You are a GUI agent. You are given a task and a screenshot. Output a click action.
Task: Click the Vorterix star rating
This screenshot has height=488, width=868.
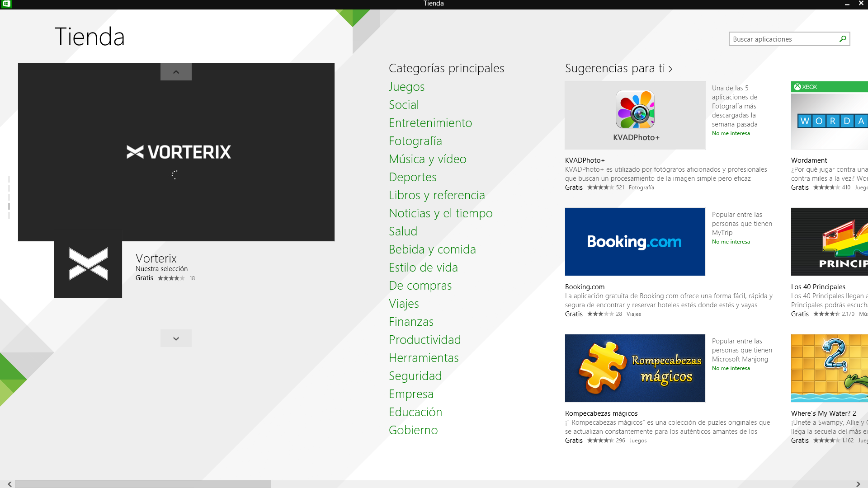click(x=171, y=278)
